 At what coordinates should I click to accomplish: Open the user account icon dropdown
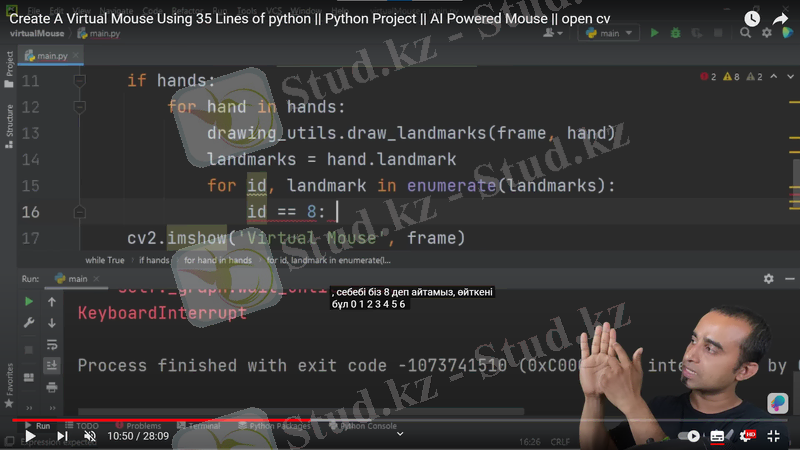(553, 33)
